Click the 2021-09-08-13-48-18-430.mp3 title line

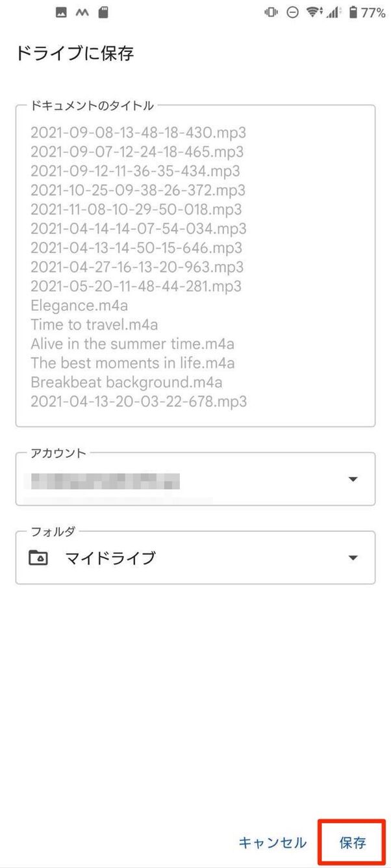[x=138, y=133]
